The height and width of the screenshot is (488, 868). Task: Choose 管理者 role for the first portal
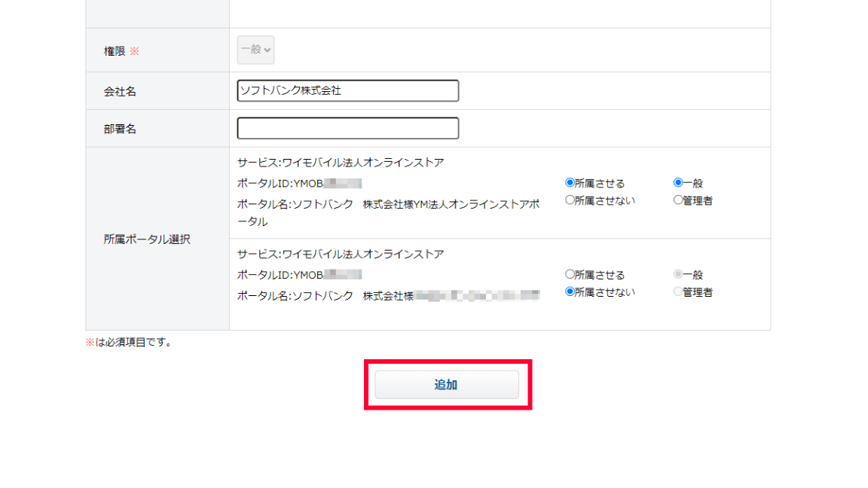(678, 200)
